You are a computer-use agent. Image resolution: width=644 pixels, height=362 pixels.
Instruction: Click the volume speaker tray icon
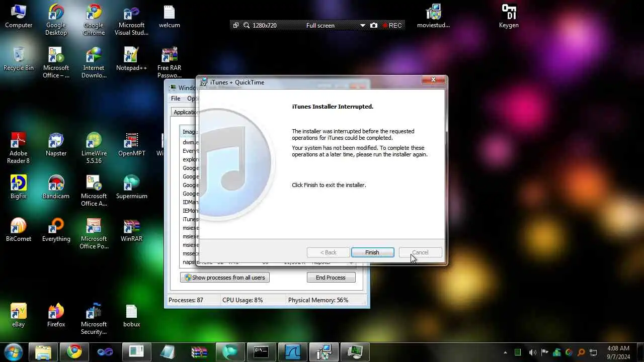point(532,352)
